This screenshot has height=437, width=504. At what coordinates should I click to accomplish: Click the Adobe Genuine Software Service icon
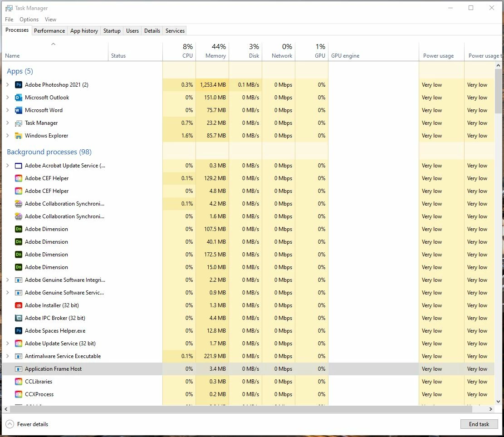tap(19, 293)
